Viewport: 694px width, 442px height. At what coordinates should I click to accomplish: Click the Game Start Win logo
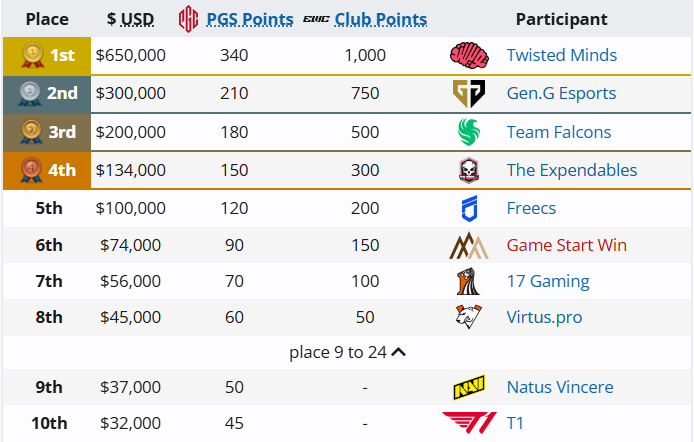(x=469, y=245)
